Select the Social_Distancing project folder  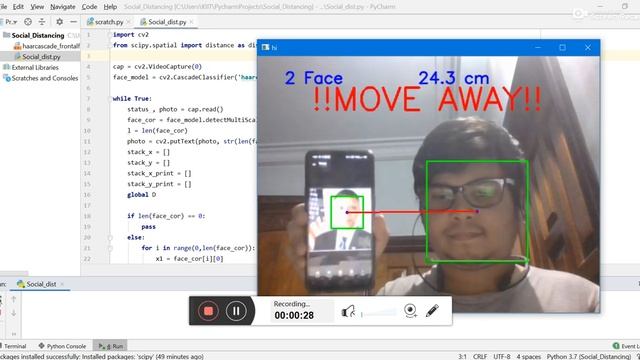38,36
